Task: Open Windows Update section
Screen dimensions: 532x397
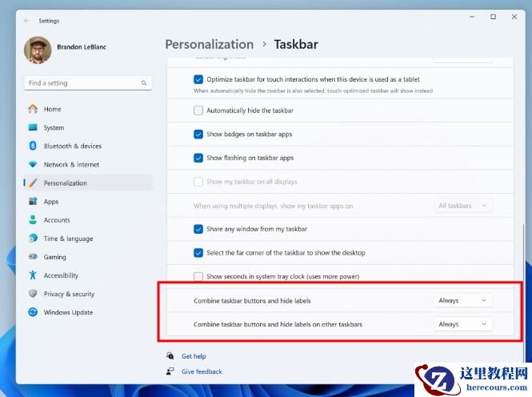Action: pyautogui.click(x=88, y=312)
